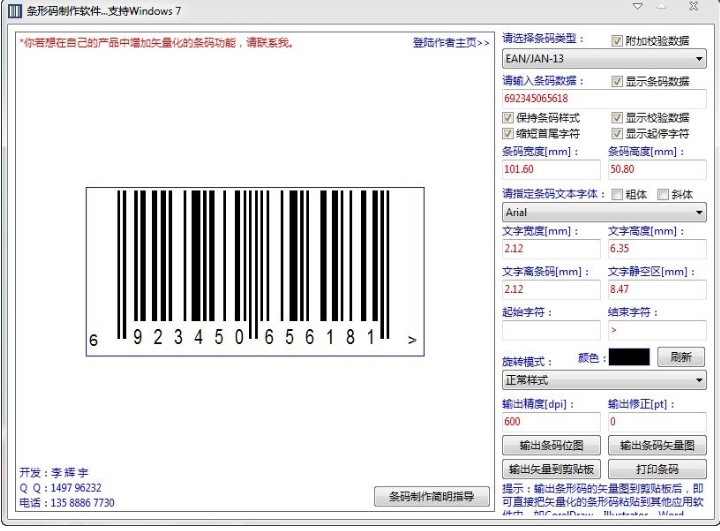This screenshot has width=720, height=531.
Task: Enable 斜体 italic font checkbox
Action: point(663,194)
